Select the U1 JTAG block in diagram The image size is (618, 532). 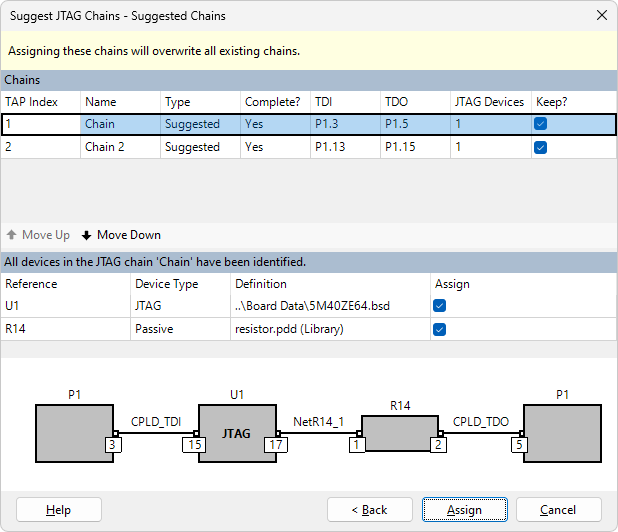coord(235,433)
